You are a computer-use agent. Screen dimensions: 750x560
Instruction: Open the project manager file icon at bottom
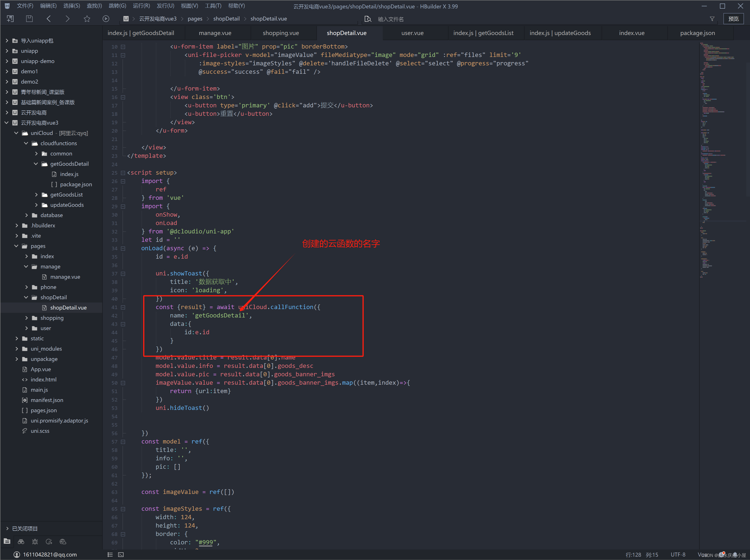(7, 541)
